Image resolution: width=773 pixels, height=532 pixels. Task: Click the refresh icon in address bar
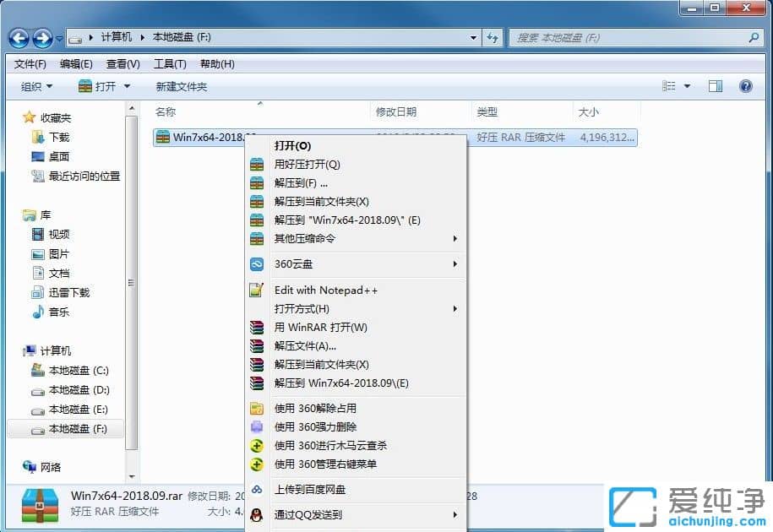(493, 38)
